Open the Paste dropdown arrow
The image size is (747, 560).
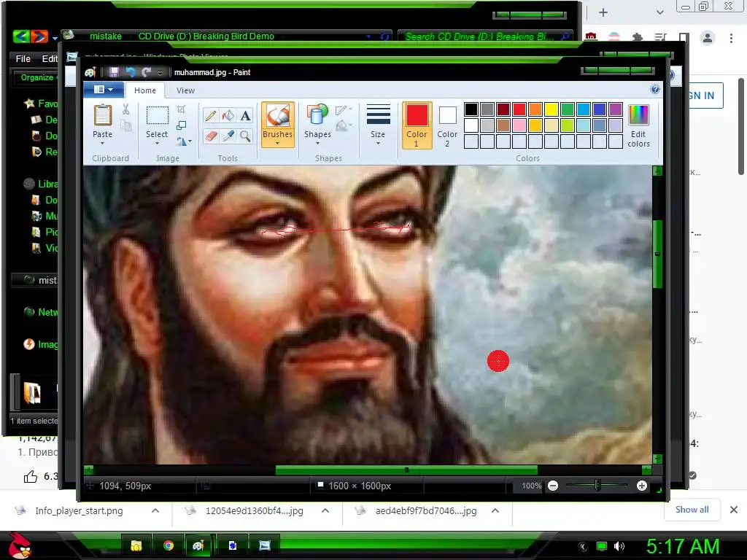(102, 143)
